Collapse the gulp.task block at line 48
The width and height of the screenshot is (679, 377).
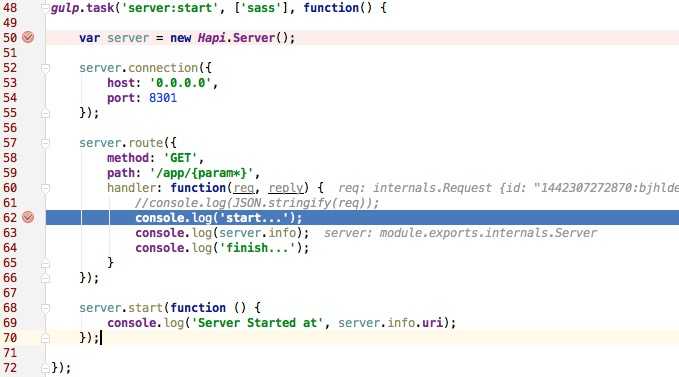point(45,8)
